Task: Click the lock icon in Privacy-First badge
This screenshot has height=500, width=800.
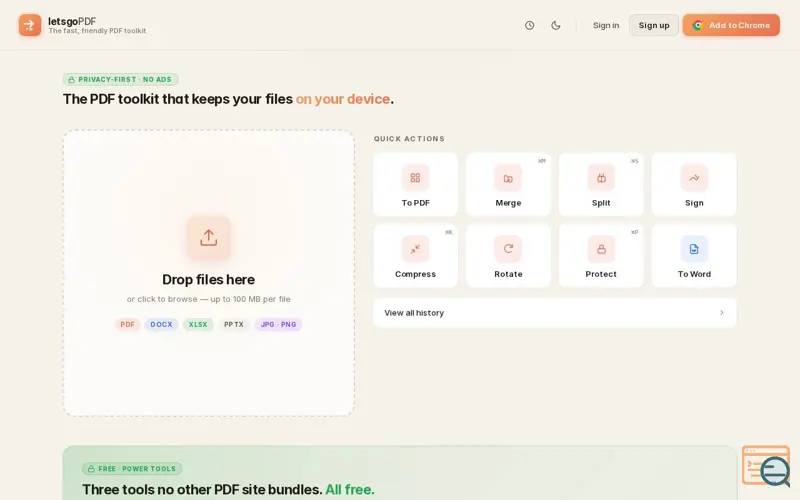Action: point(71,80)
